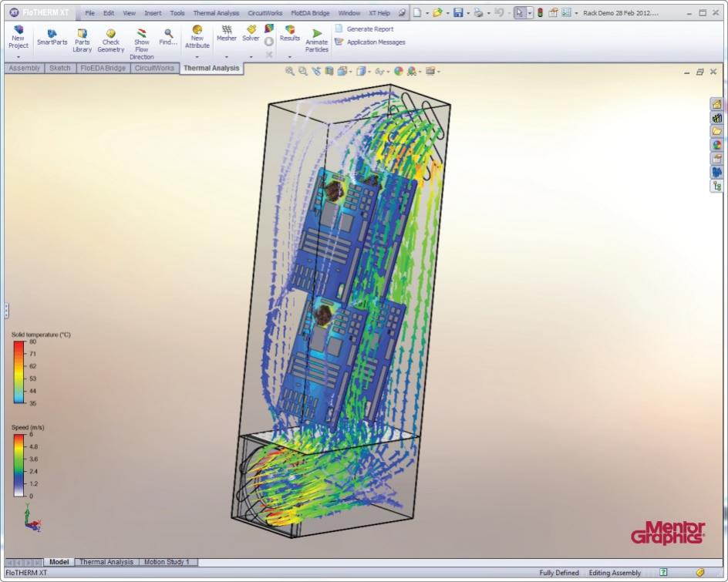The image size is (728, 582).
Task: Open the CircuitWorks menu
Action: pos(265,13)
